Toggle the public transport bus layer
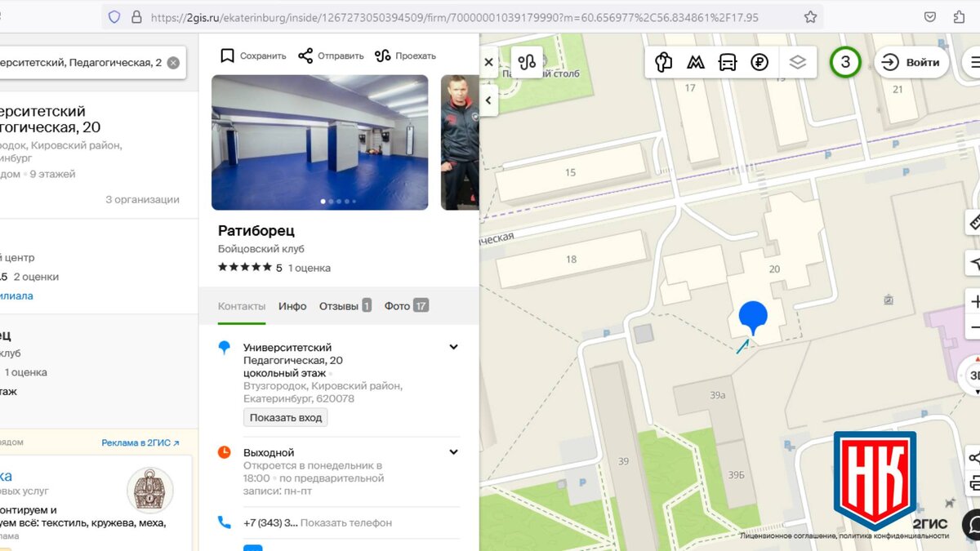980x551 pixels. pyautogui.click(x=728, y=62)
